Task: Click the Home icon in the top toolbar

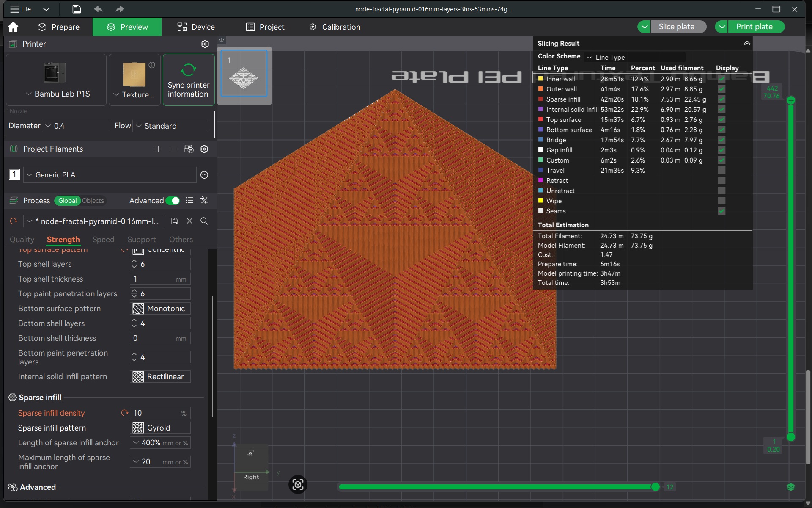Action: (14, 27)
